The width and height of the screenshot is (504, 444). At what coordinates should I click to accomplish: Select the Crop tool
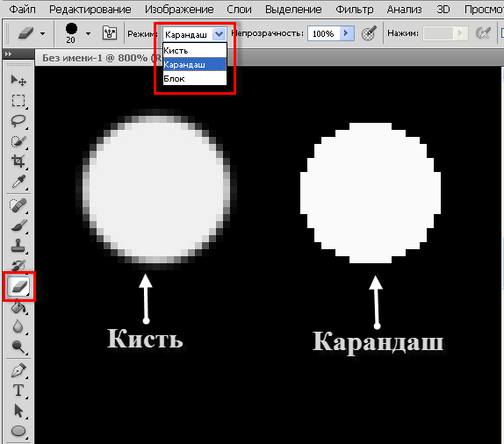pos(18,161)
